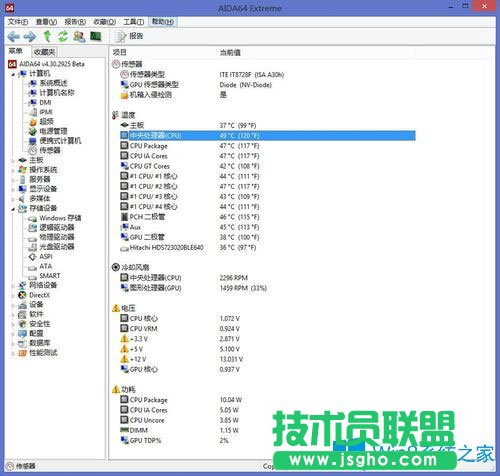
Task: Select the 服务器 tree item
Action: tap(34, 180)
